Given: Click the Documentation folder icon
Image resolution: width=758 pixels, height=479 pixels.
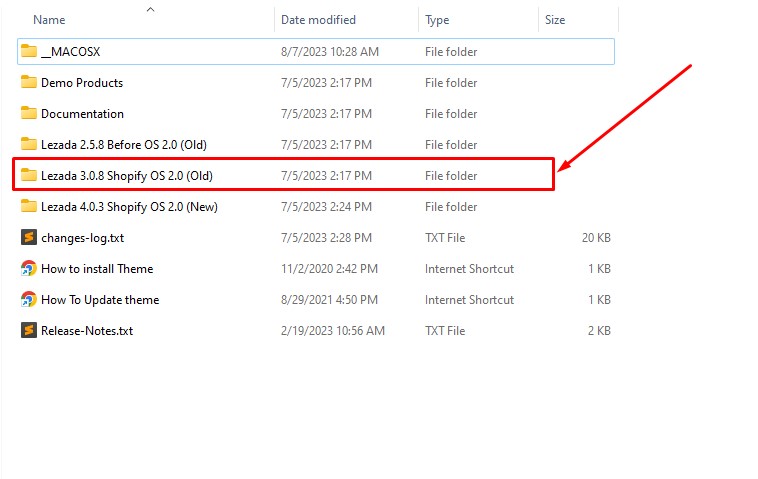Looking at the screenshot, I should [29, 113].
